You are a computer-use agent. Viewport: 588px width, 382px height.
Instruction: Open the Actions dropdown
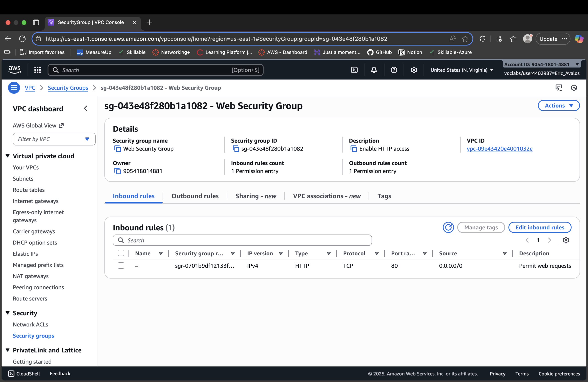[559, 105]
